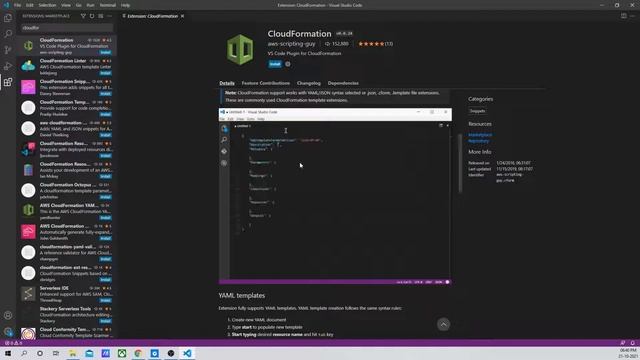Click the refresh extensions icon
Screen dimensions: 640x360
pyautogui.click(x=92, y=16)
